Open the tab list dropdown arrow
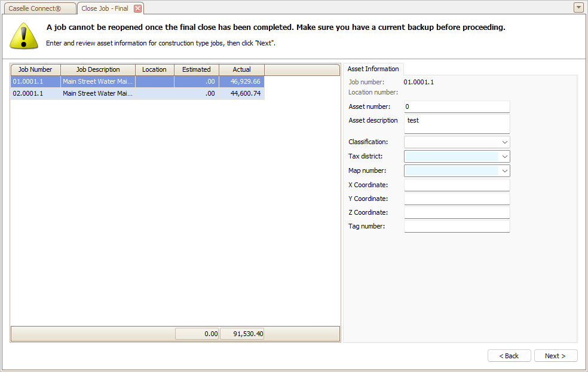Screen dimensions: 588x372 point(578,8)
